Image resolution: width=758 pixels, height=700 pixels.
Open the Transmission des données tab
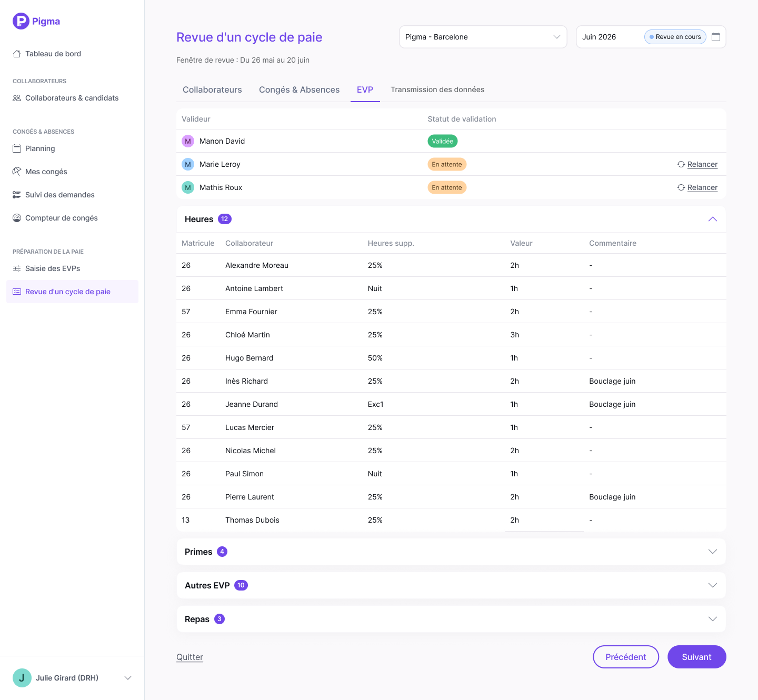pyautogui.click(x=437, y=90)
